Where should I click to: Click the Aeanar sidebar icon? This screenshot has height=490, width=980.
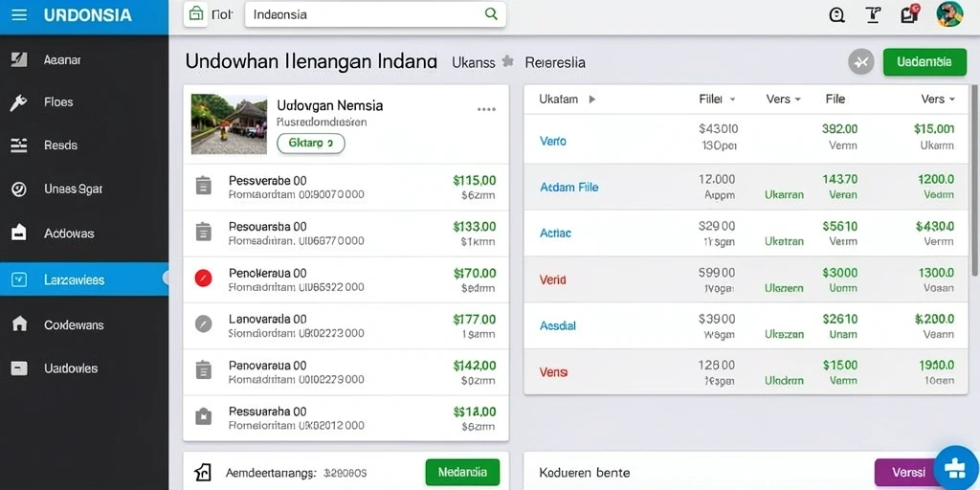(x=19, y=60)
